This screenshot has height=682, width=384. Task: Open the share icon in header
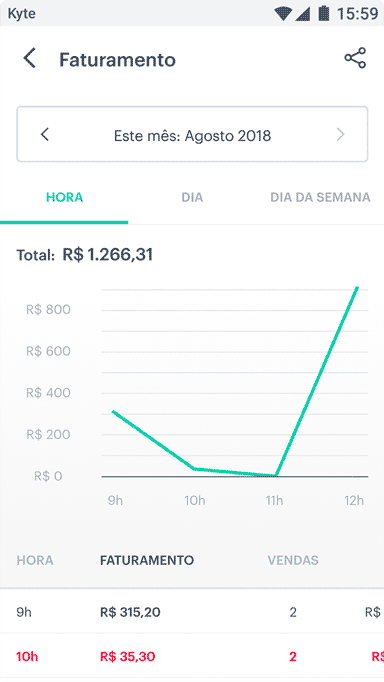coord(355,58)
